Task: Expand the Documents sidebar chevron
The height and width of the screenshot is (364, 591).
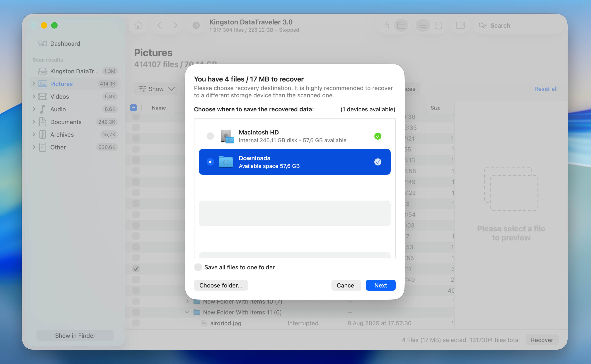Action: 34,122
